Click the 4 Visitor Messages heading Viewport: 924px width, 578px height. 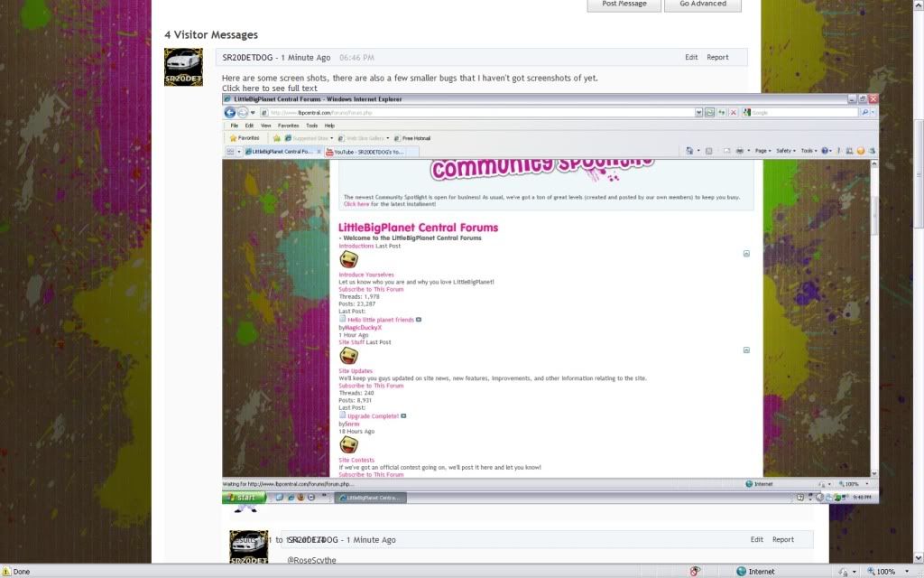pos(211,34)
